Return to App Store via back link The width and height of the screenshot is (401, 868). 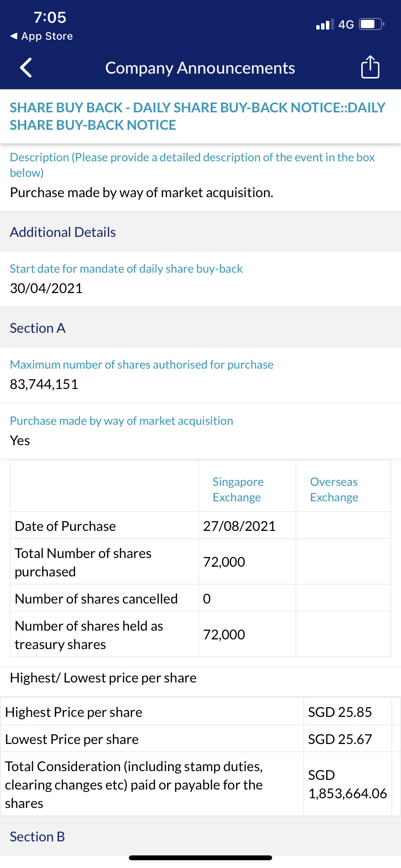(x=42, y=36)
